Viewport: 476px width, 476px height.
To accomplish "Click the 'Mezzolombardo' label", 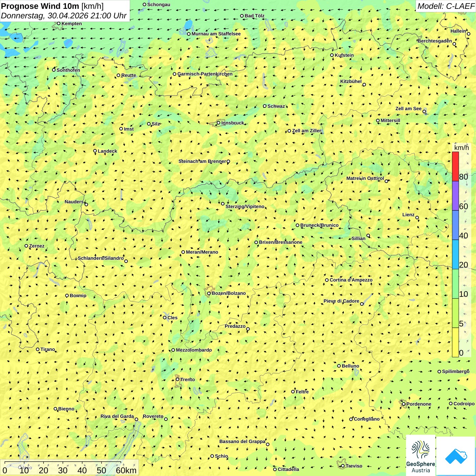I will pyautogui.click(x=194, y=350).
